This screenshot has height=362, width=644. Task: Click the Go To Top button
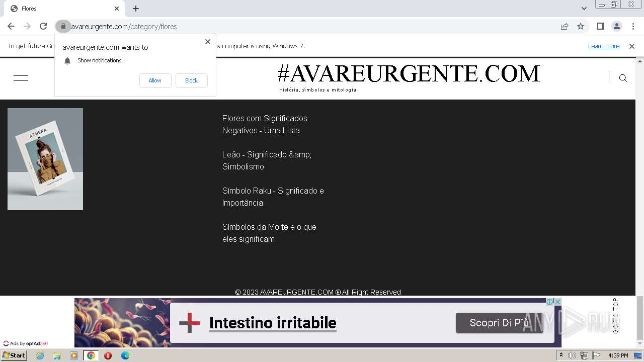615,316
